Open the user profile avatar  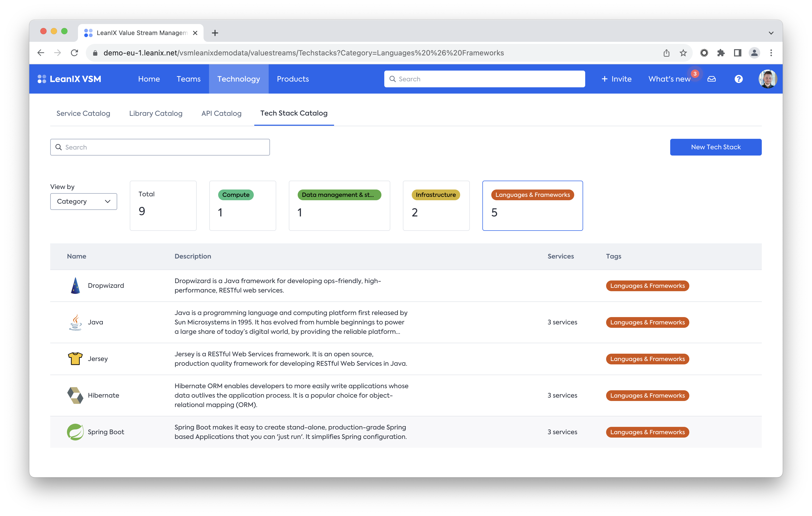768,79
